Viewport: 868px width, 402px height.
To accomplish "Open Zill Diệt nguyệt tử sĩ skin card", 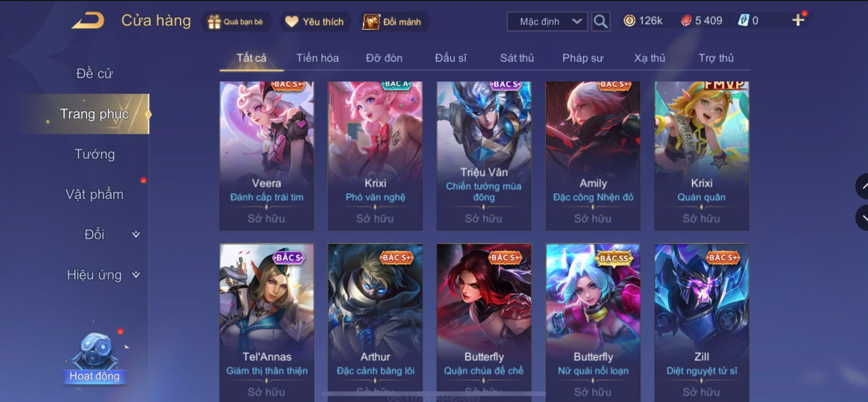I will 701,323.
